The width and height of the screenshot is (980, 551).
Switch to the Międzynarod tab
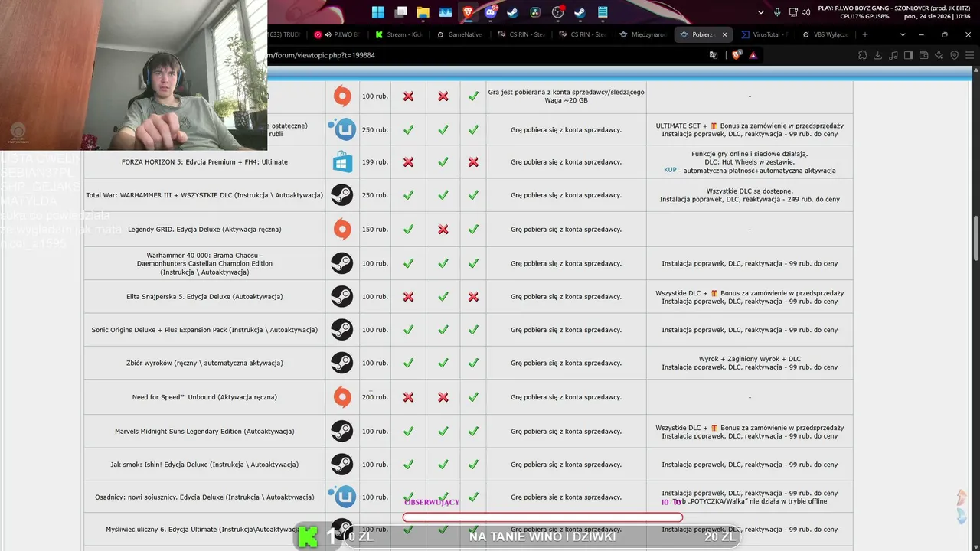coord(645,34)
